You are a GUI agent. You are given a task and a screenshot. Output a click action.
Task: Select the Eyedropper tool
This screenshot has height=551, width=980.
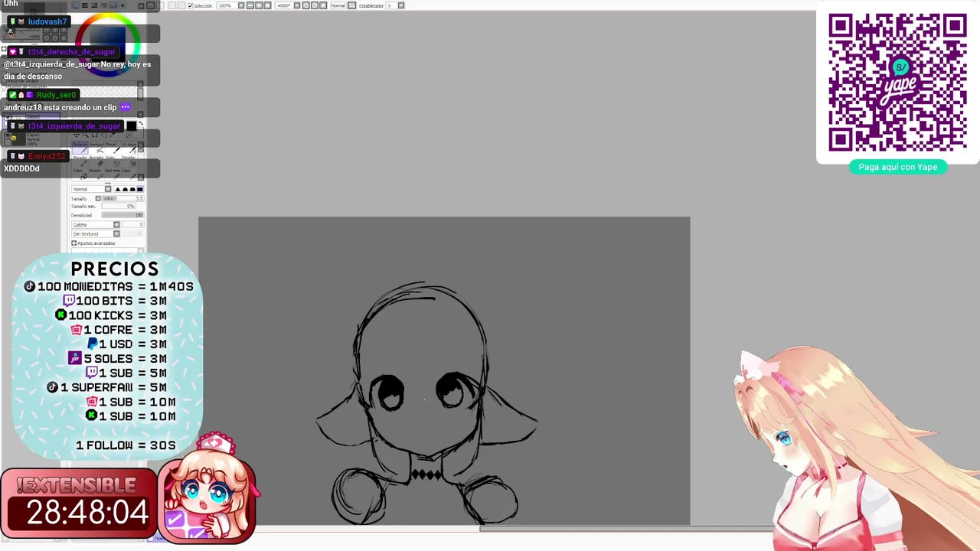pyautogui.click(x=112, y=135)
